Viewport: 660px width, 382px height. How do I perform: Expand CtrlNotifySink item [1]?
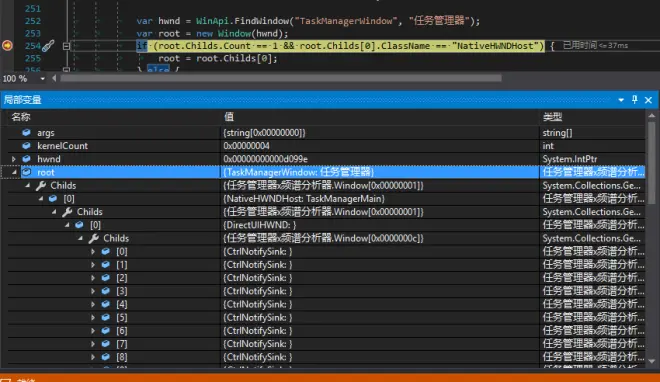click(x=93, y=265)
